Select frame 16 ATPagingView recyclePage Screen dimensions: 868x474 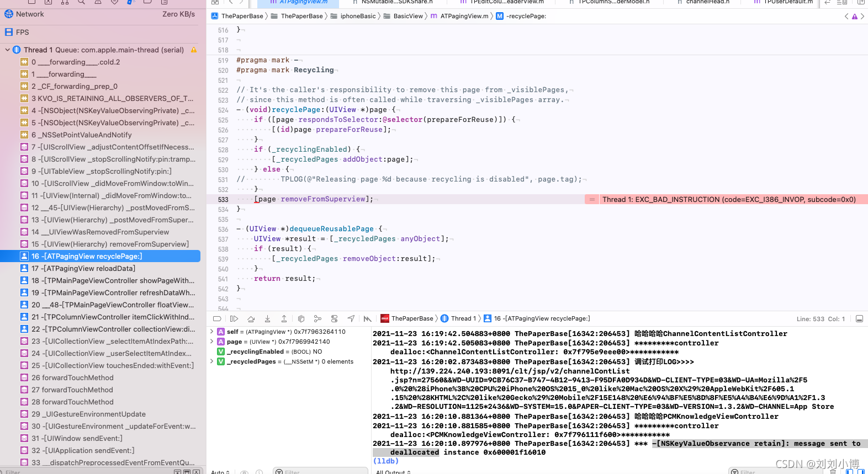tap(100, 256)
